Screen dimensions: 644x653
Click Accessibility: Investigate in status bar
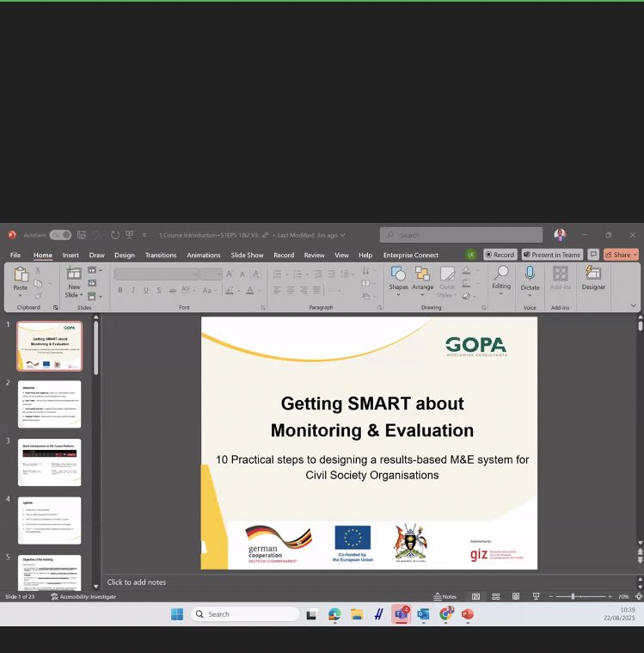point(83,597)
